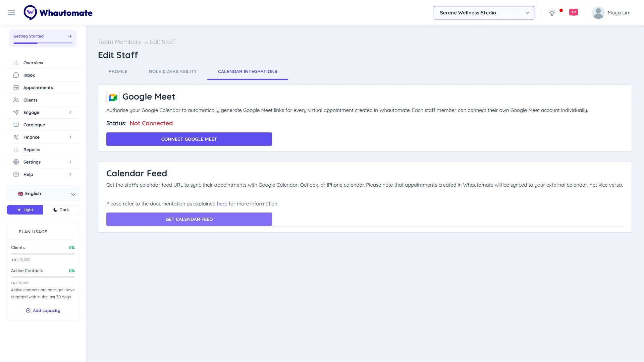Switch to Dark theme

click(x=61, y=210)
